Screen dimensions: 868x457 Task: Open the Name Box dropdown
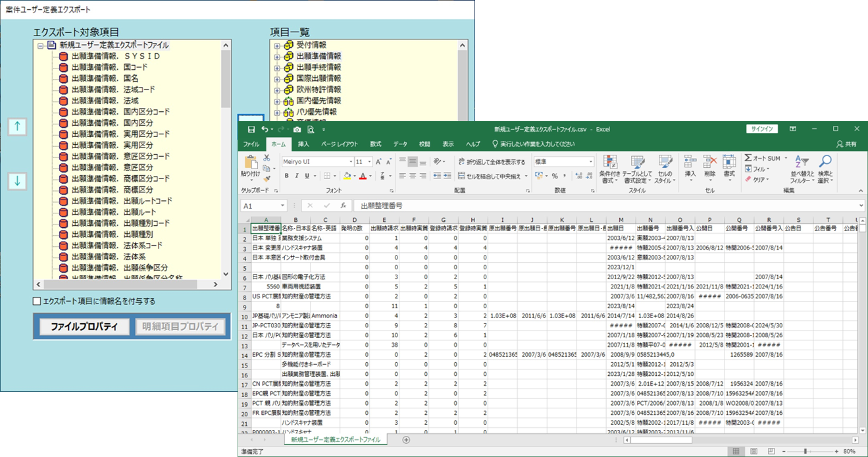click(282, 206)
